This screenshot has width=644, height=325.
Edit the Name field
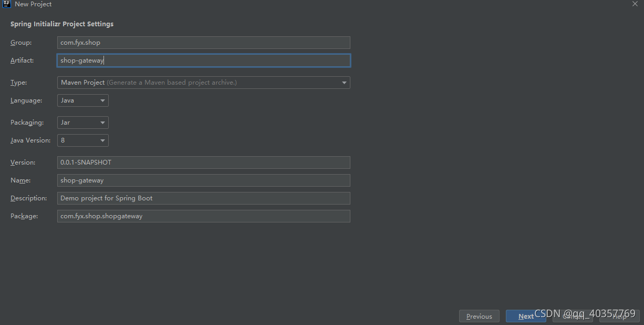tap(204, 180)
